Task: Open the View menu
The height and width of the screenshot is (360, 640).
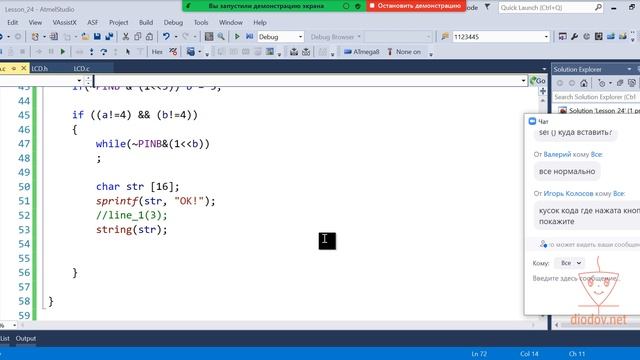Action: (x=35, y=22)
